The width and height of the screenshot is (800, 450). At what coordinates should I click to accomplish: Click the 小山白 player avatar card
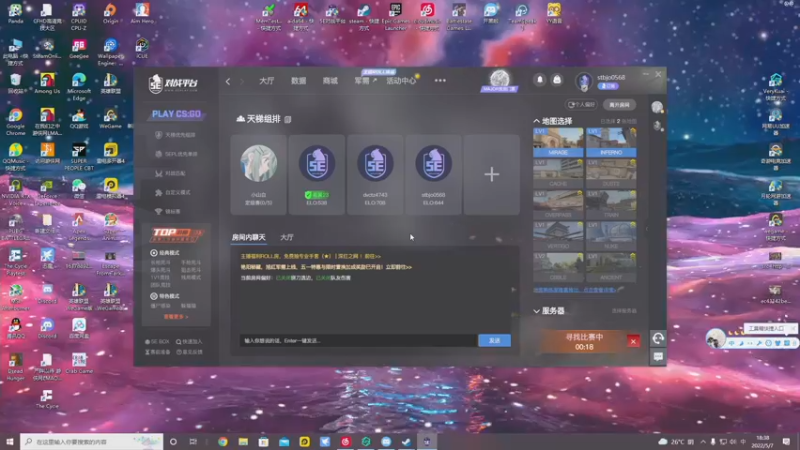(259, 174)
